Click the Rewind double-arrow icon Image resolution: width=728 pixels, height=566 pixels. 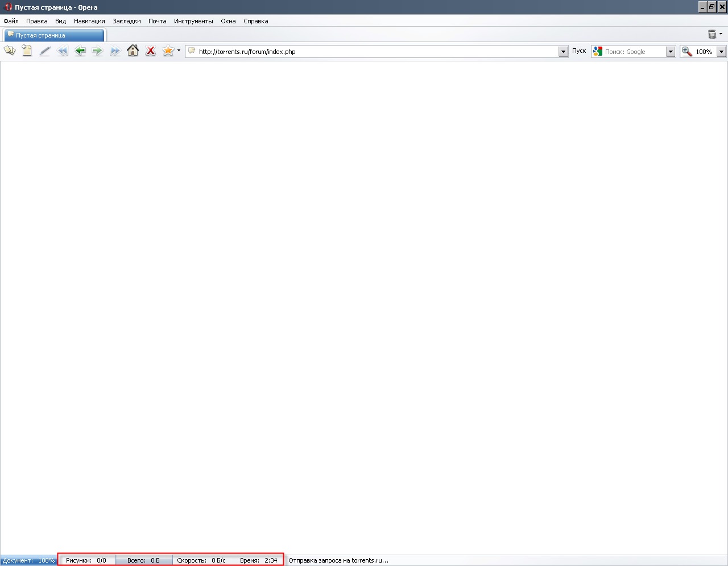pyautogui.click(x=63, y=51)
